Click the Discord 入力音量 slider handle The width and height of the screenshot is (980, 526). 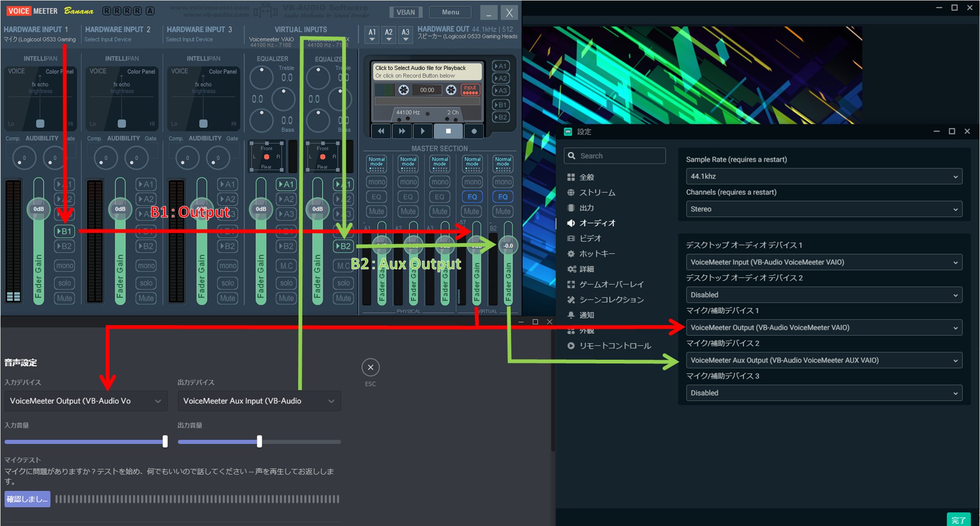tap(165, 441)
